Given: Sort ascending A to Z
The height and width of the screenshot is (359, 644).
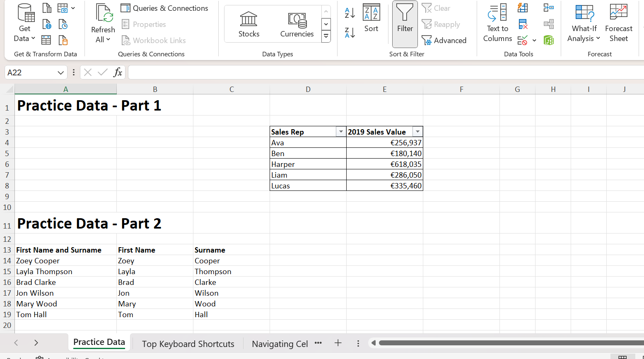Looking at the screenshot, I should [350, 13].
